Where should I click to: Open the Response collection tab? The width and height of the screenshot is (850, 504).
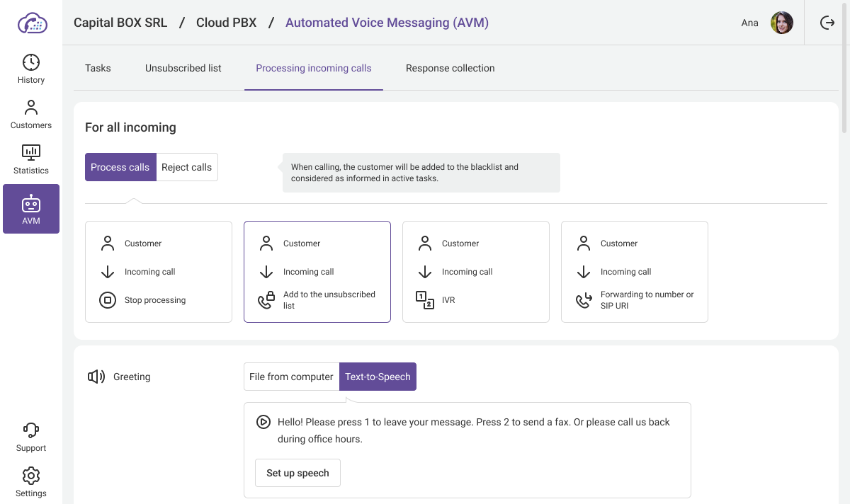pyautogui.click(x=450, y=68)
